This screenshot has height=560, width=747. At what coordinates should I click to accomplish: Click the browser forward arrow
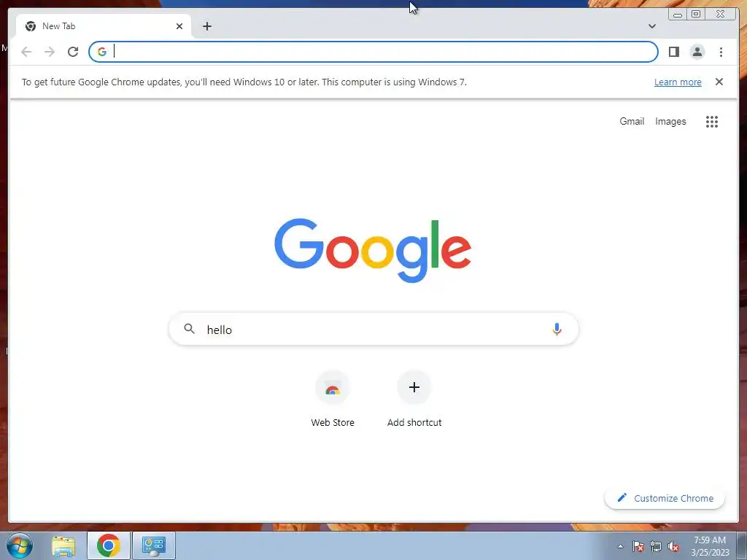click(x=50, y=52)
